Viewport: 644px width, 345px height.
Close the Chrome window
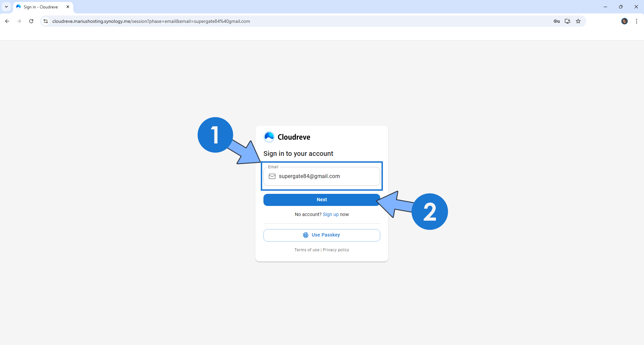636,7
